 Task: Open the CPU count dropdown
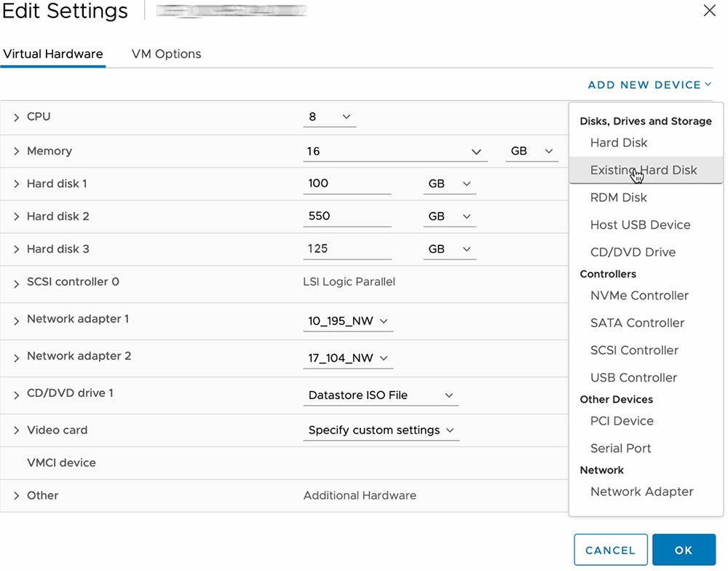click(x=330, y=117)
